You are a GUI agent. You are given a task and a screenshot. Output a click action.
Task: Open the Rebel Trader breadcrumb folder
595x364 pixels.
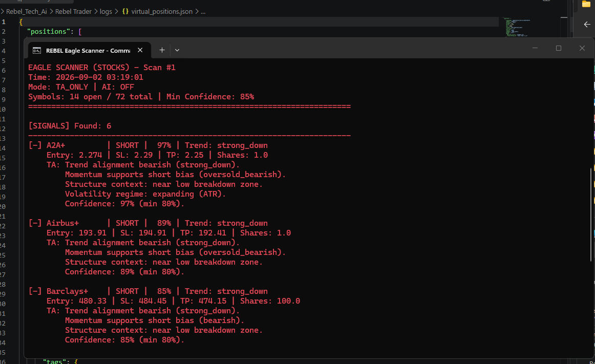coord(73,11)
